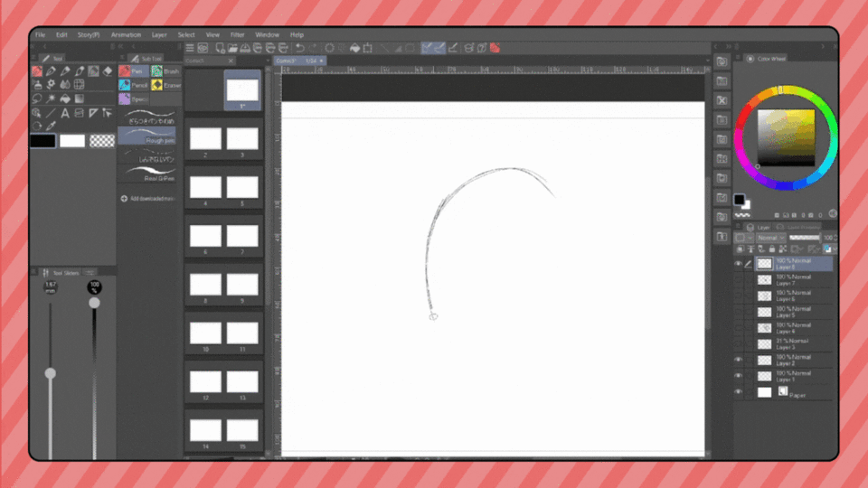Select the Pencil sub tool group
The image size is (868, 488).
(134, 85)
